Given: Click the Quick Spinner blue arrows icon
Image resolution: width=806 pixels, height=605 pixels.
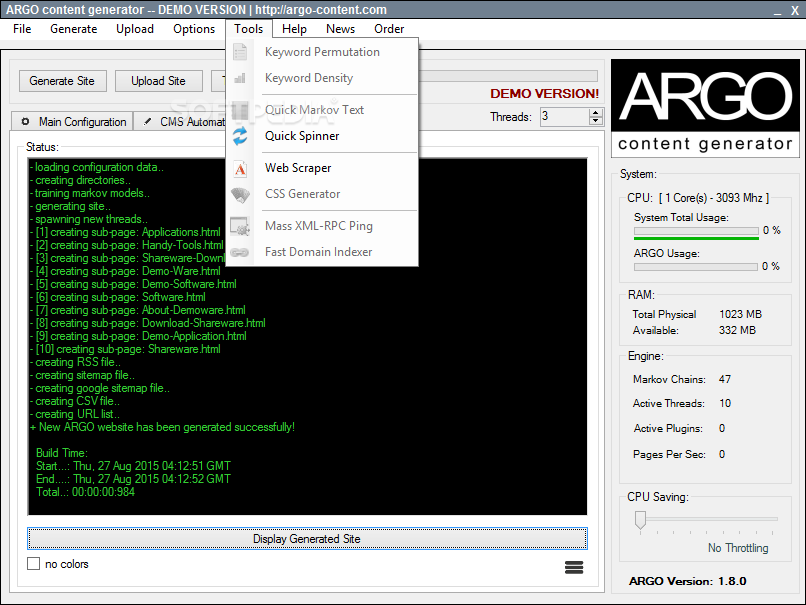Looking at the screenshot, I should [x=240, y=136].
